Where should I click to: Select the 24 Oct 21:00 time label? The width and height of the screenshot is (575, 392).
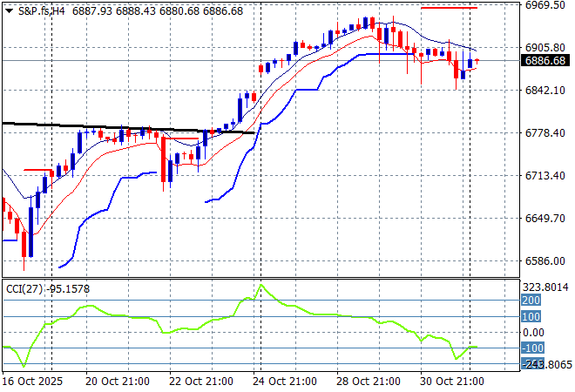pyautogui.click(x=285, y=382)
